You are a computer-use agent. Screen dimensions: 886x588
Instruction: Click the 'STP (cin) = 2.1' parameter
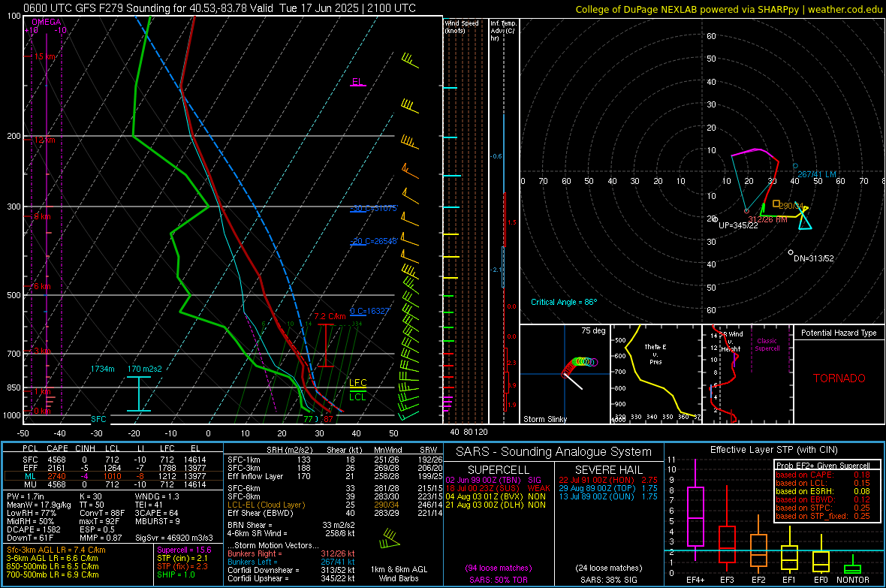182,558
